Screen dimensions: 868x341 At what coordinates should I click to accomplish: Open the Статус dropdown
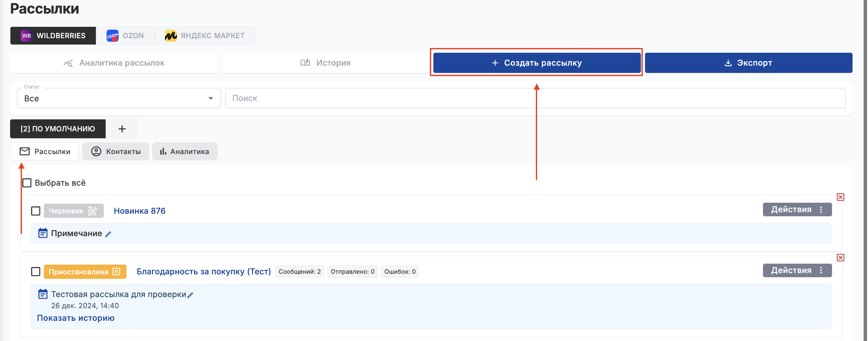point(119,98)
